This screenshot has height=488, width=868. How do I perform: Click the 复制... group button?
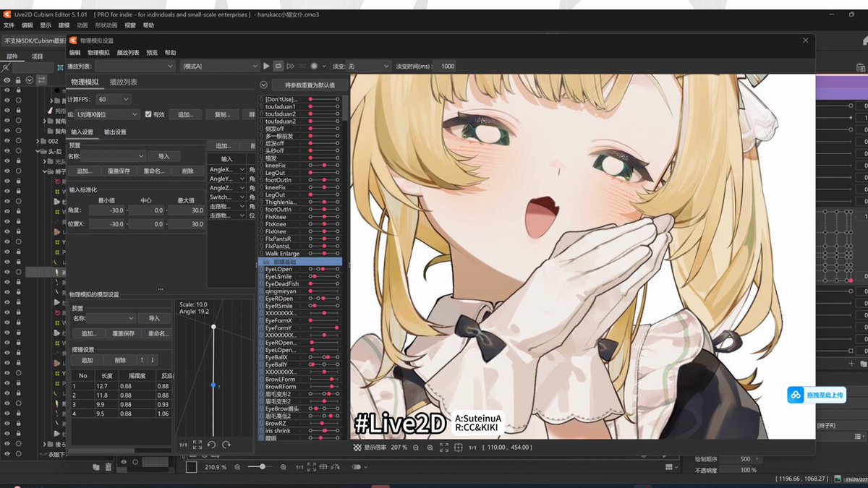(x=222, y=114)
